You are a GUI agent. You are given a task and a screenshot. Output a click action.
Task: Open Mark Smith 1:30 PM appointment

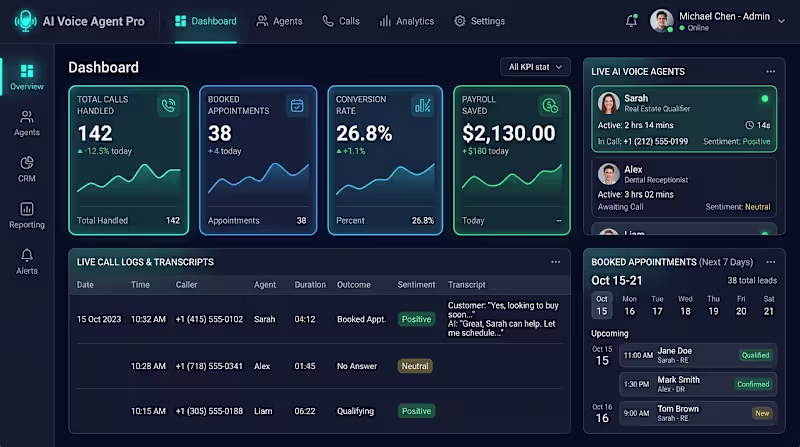pos(698,384)
